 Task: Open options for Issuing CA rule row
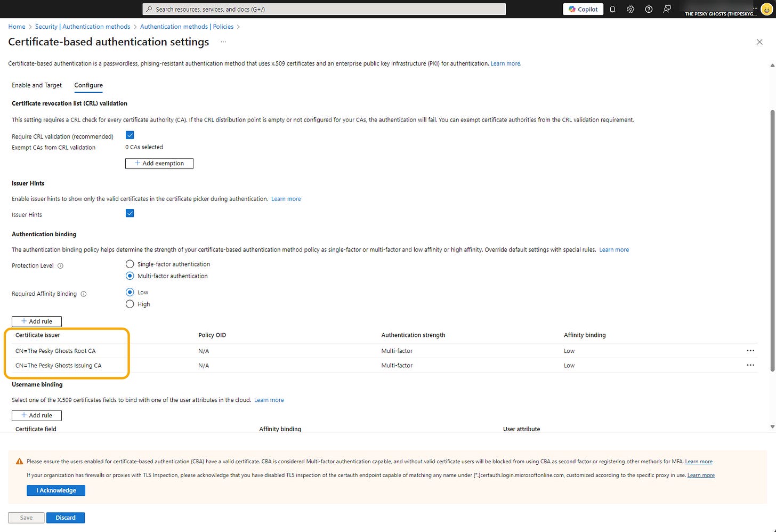click(x=750, y=365)
